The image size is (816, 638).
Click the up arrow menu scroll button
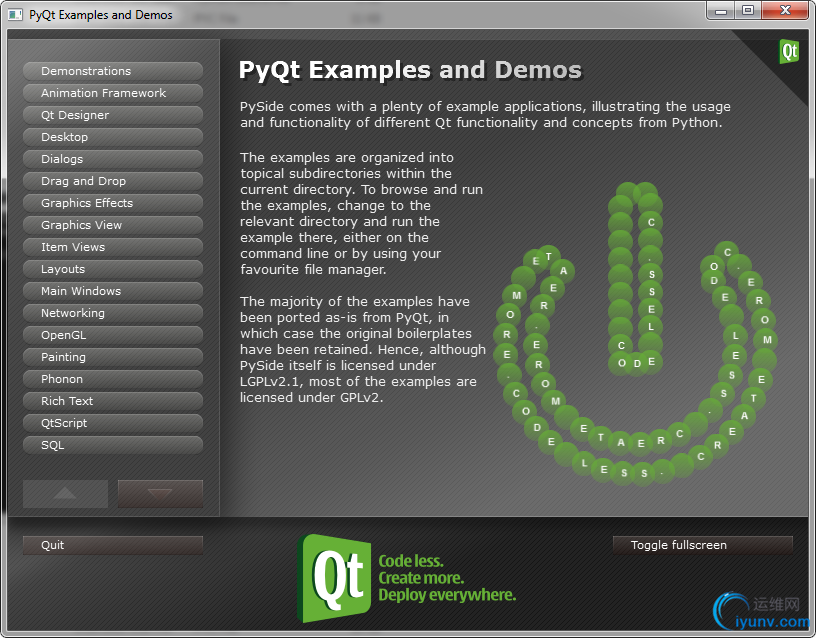tap(66, 493)
